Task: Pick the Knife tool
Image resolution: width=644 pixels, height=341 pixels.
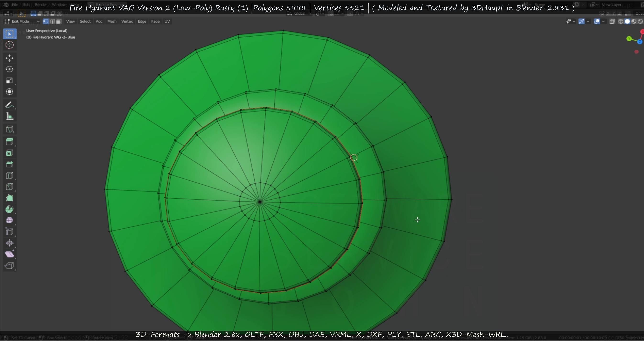Action: pos(10,187)
